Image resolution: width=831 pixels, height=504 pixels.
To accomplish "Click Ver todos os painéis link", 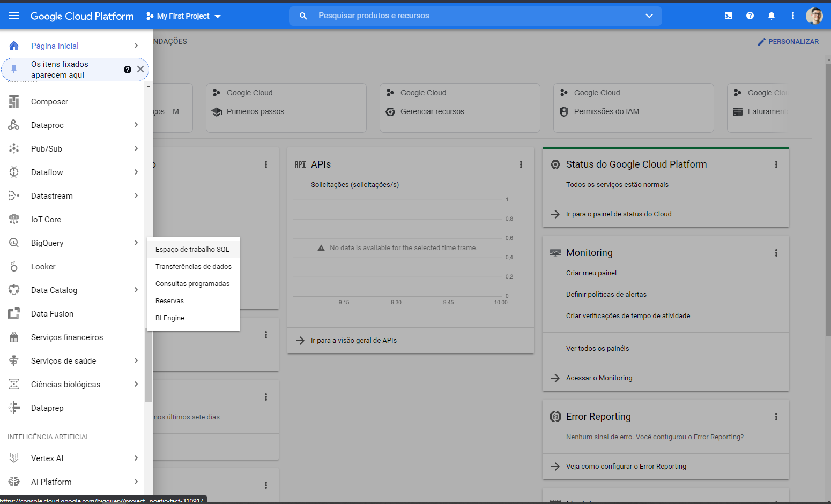I will (598, 349).
